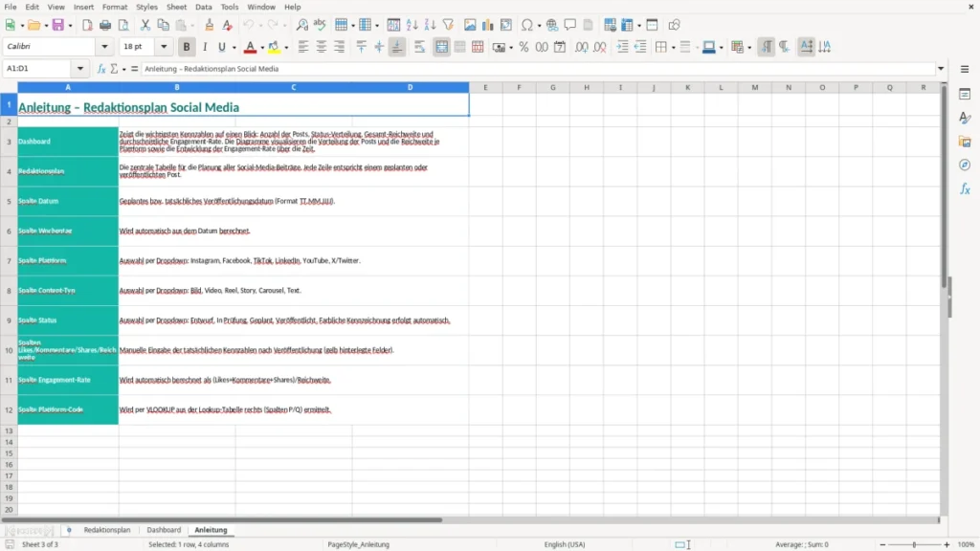Insert image icon
The width and height of the screenshot is (980, 551).
[x=470, y=25]
